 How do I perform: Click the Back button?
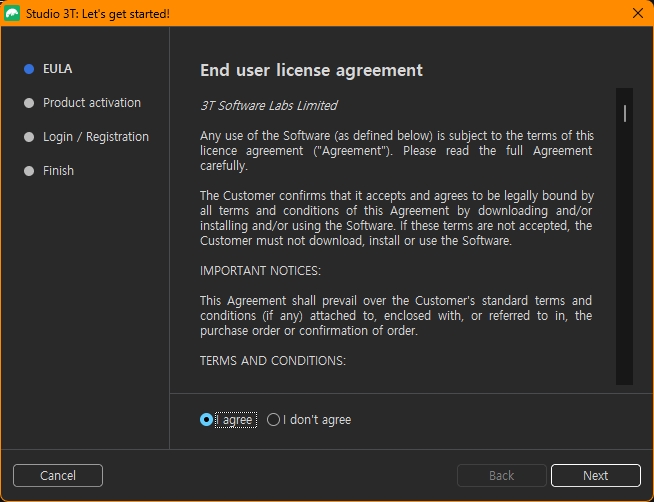[x=502, y=475]
